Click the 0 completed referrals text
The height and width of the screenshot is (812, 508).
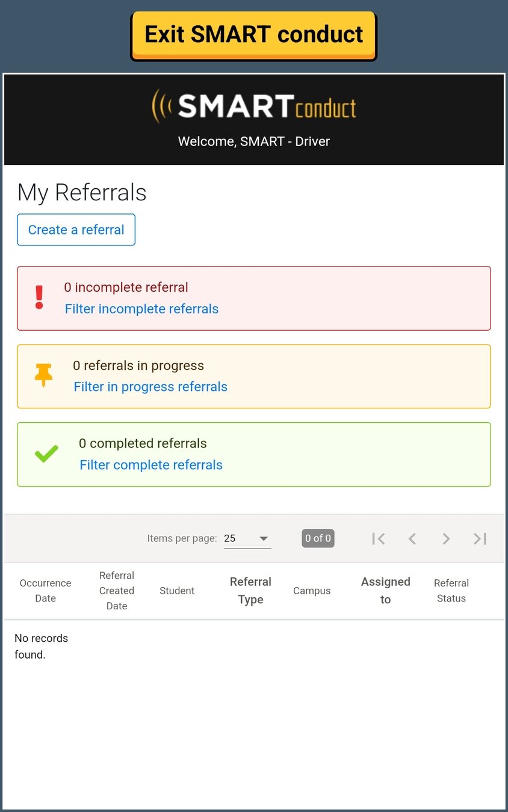[143, 443]
